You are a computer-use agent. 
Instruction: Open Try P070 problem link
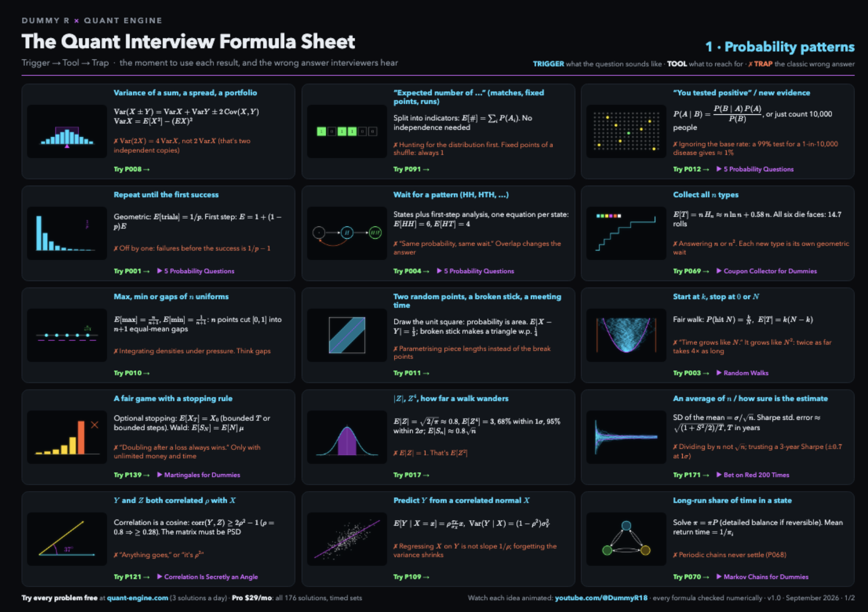pos(691,577)
